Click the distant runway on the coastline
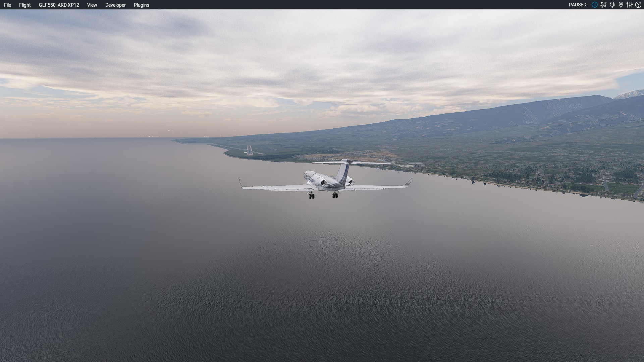The width and height of the screenshot is (644, 362). 250,150
